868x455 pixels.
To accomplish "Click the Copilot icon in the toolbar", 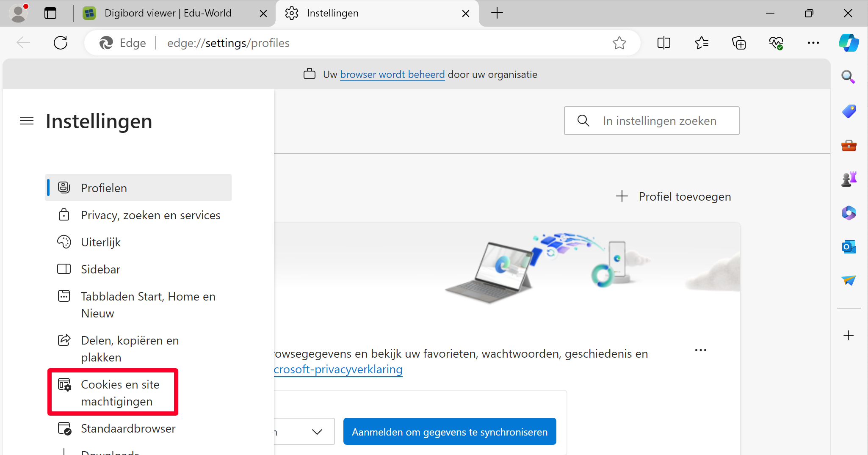I will (849, 43).
